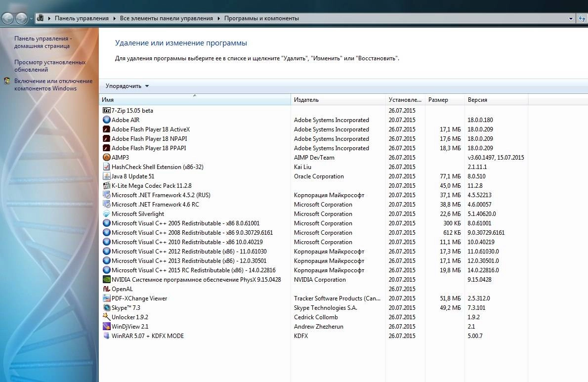Navigate to Все элементы панели управления breadcrumb
Image resolution: width=588 pixels, height=382 pixels.
[166, 18]
